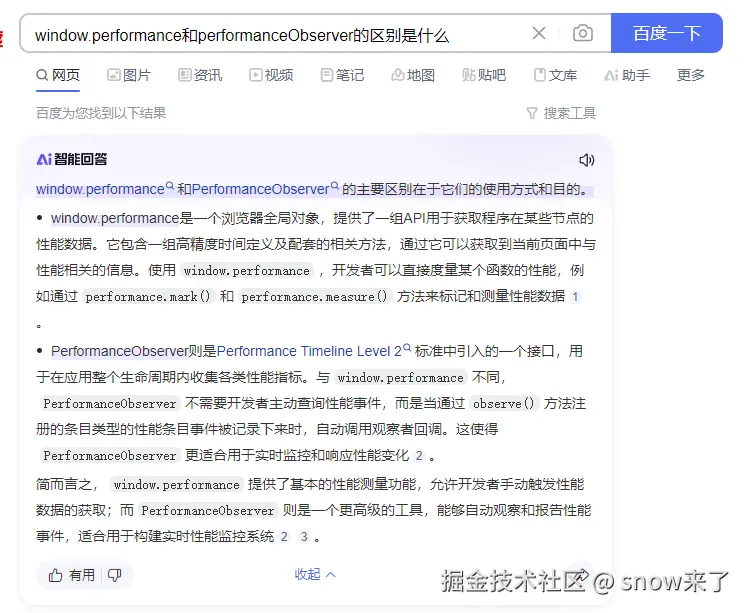
Task: Click the thumbs down icon
Action: click(115, 575)
